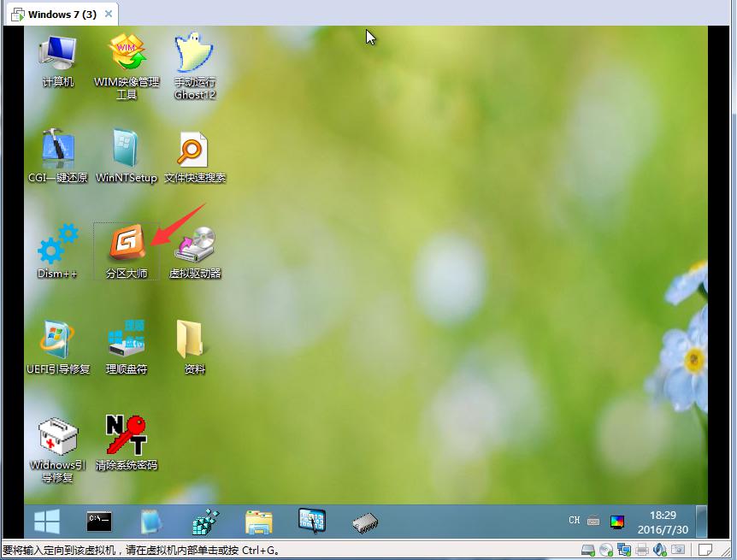
Task: Open the notepad taskbar icon
Action: pos(151,522)
